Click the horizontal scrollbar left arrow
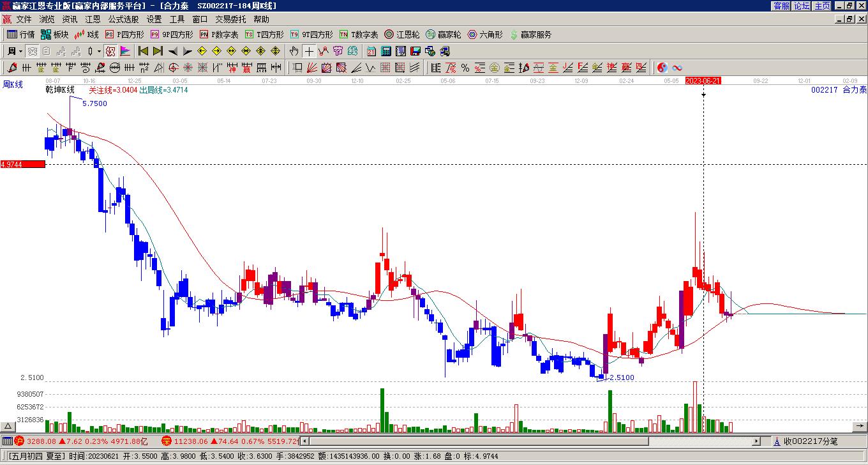Screen dimensions: 868x465 tap(304, 441)
